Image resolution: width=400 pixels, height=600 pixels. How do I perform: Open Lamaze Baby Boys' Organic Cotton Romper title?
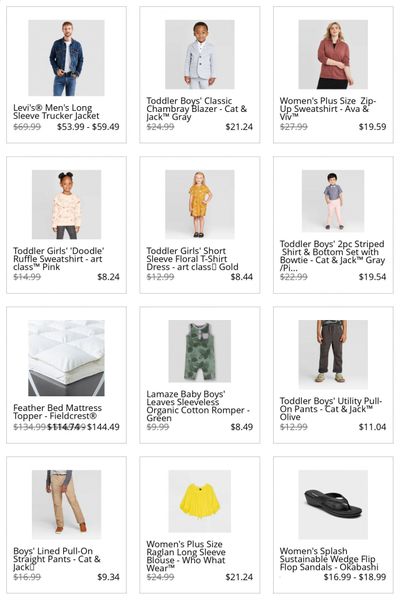pyautogui.click(x=198, y=406)
